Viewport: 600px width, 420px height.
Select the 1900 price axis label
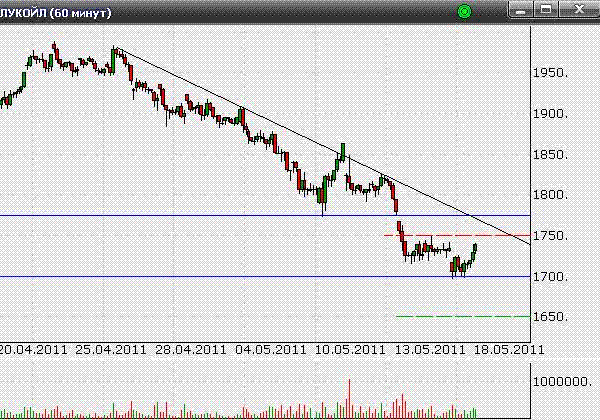pyautogui.click(x=551, y=114)
